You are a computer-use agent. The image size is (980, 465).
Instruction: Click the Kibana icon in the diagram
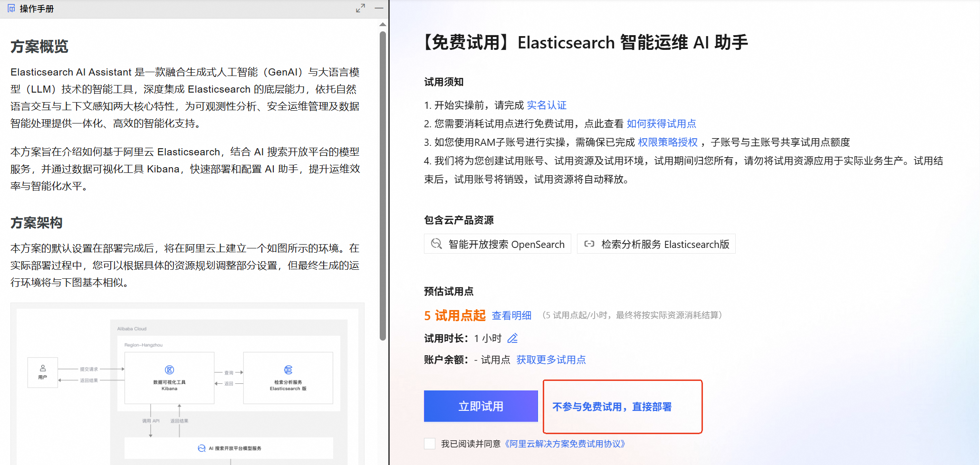[169, 370]
